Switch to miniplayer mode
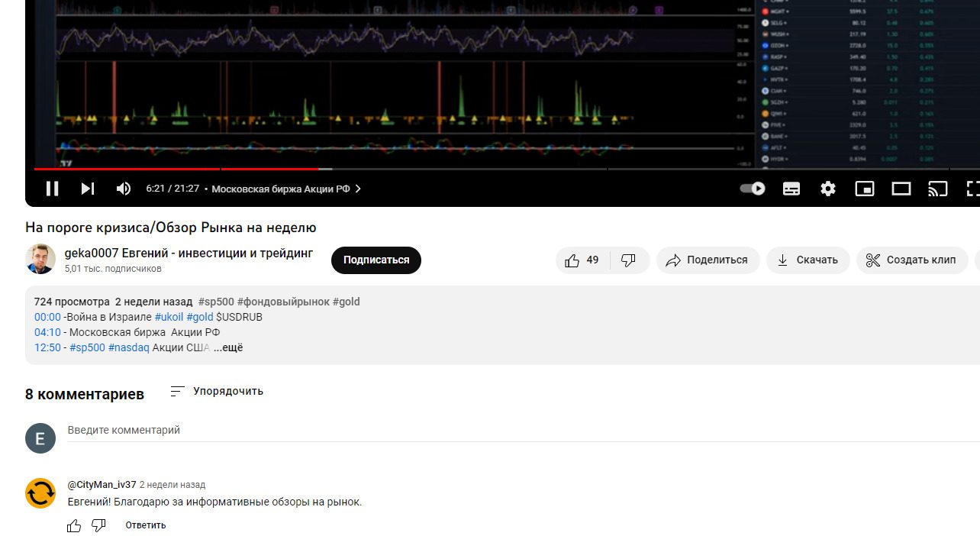Viewport: 980px width, 536px height. [864, 189]
